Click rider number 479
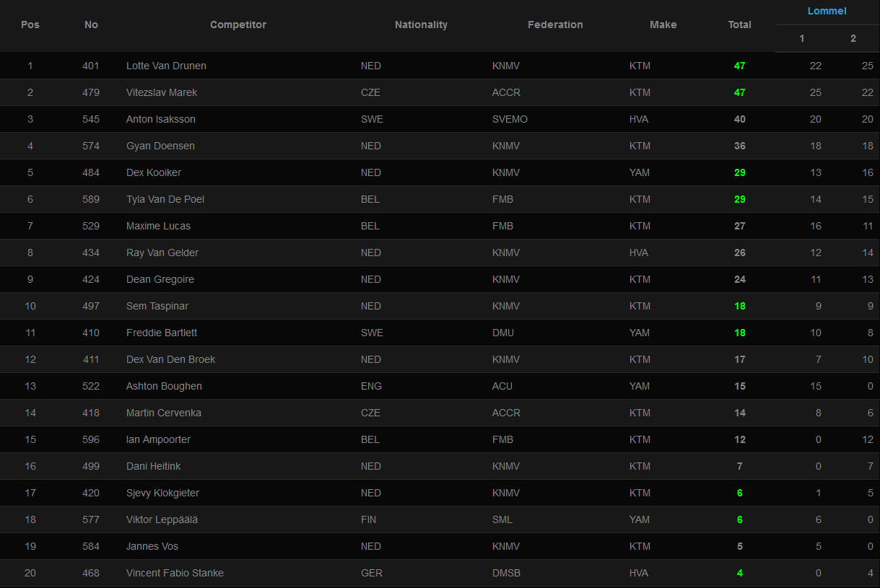This screenshot has width=880, height=588. [91, 92]
